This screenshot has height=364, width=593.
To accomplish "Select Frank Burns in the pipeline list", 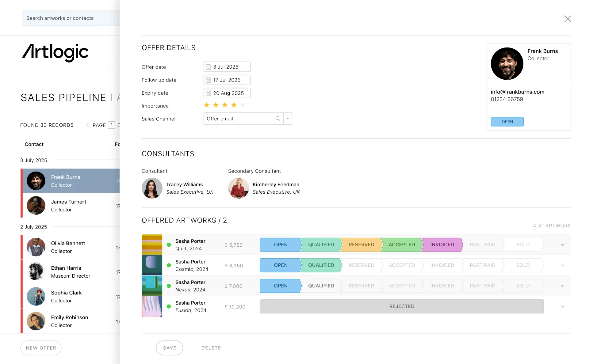I will (x=70, y=181).
